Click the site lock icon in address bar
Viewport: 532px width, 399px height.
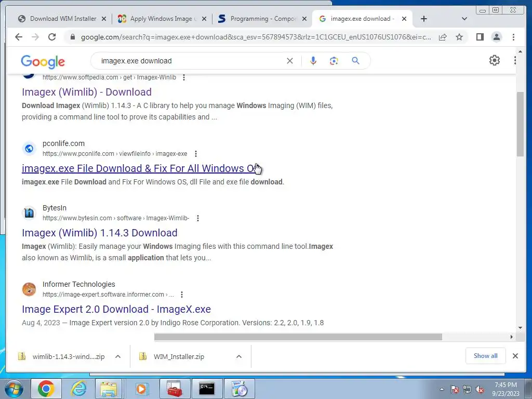[72, 37]
